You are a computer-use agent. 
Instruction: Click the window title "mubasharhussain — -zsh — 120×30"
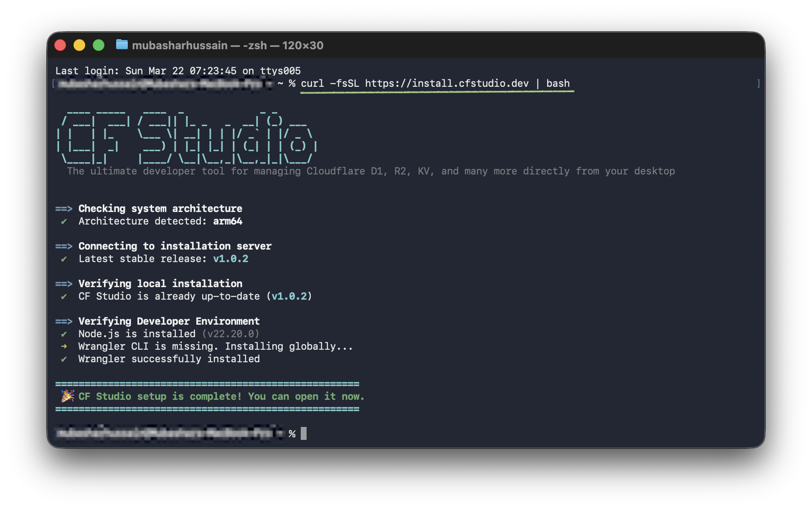(x=228, y=45)
